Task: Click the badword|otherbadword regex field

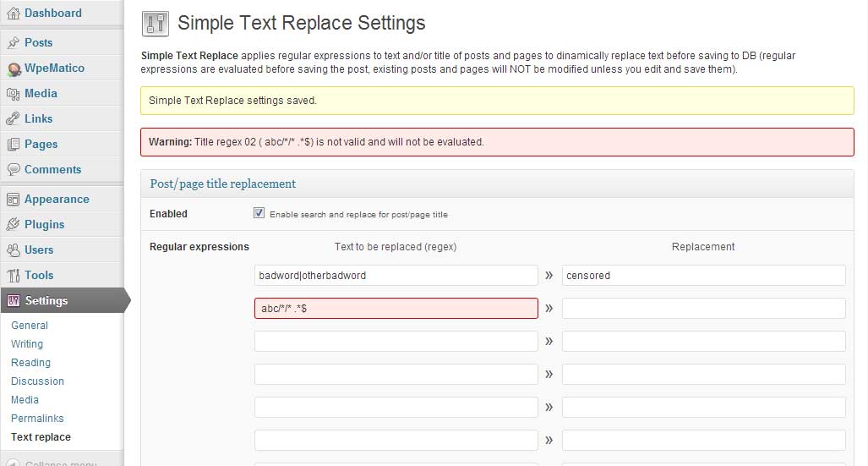Action: pyautogui.click(x=396, y=276)
